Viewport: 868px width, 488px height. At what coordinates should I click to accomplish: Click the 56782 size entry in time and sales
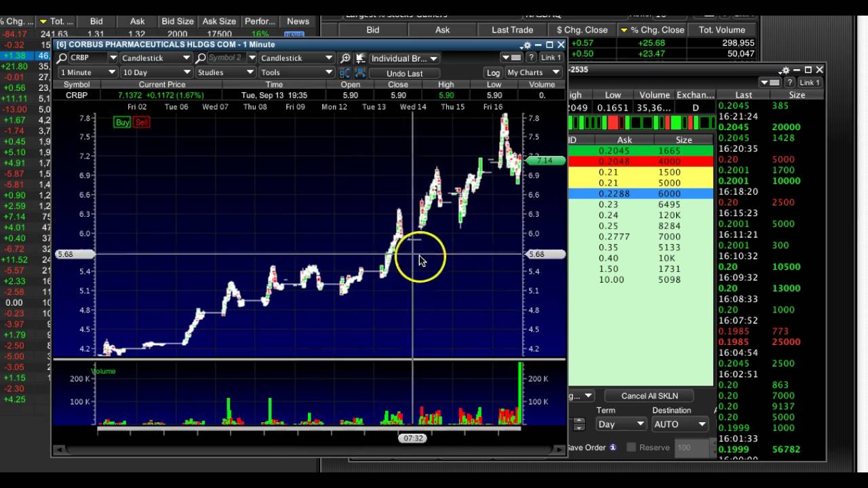pos(786,449)
